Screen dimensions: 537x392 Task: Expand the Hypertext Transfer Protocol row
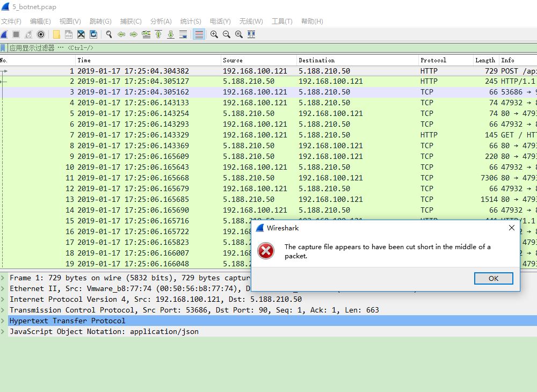point(2,321)
